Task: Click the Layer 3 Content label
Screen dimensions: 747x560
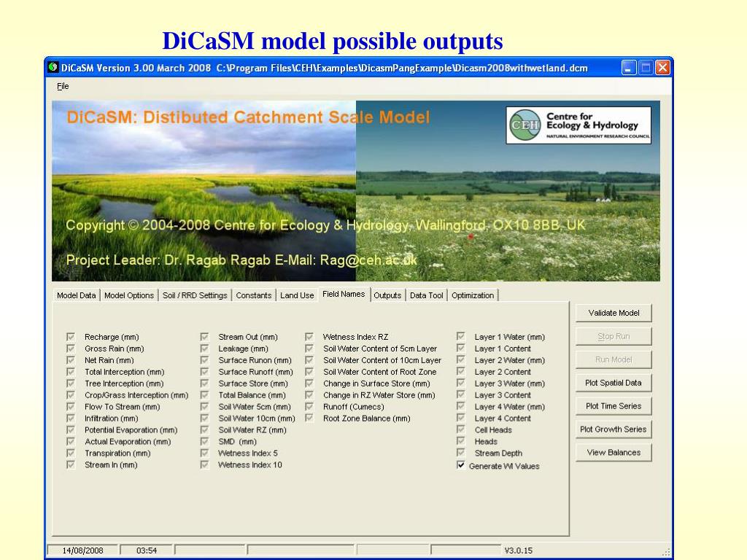Action: pyautogui.click(x=503, y=395)
